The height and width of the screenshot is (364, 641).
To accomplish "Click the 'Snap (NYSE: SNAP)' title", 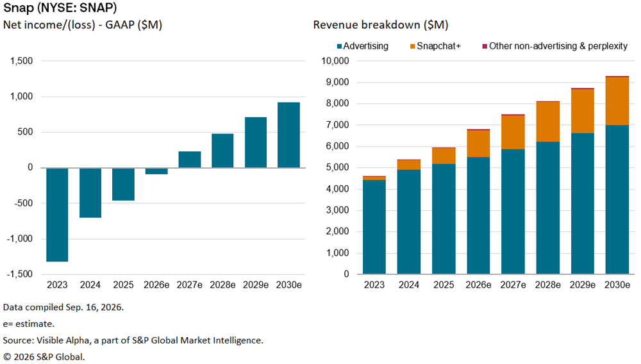I will tap(60, 8).
